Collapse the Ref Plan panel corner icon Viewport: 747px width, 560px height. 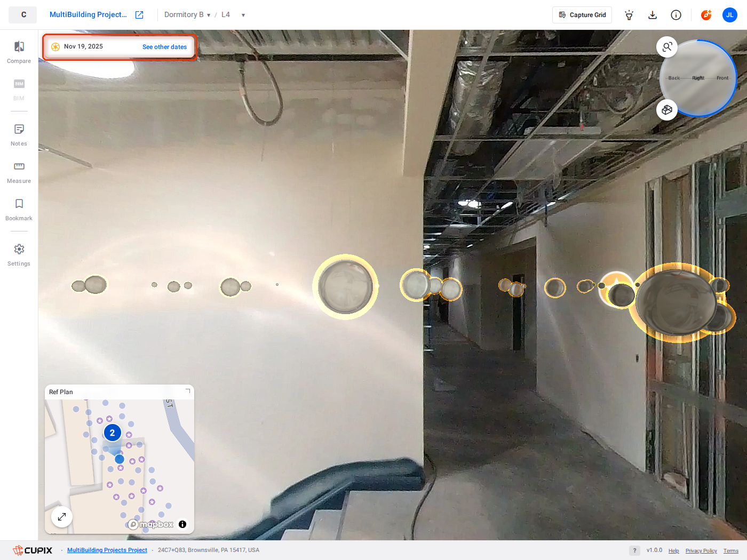(x=188, y=391)
